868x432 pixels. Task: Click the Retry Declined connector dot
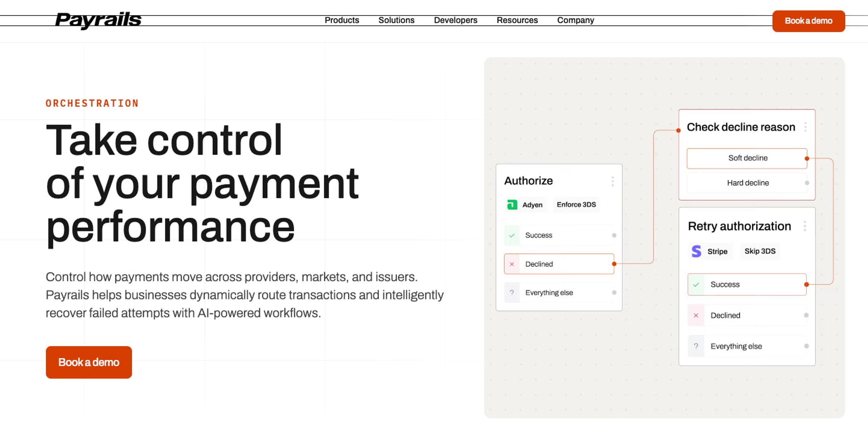coord(806,315)
